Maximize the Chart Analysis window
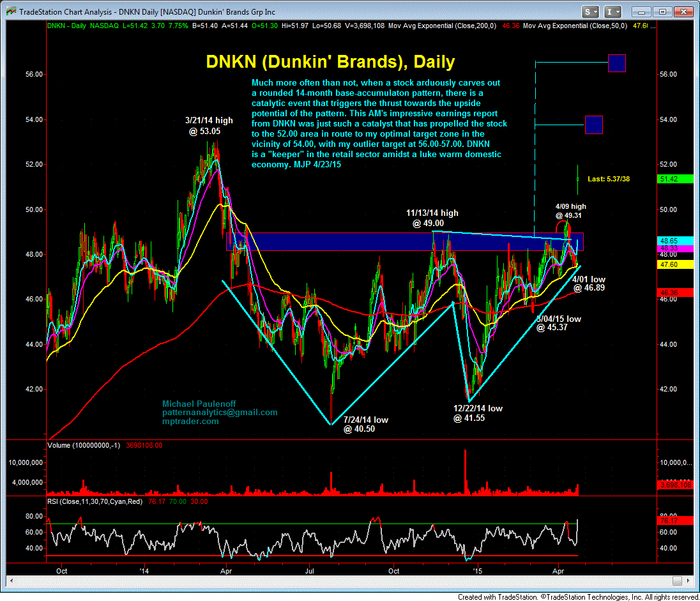Image resolution: width=700 pixels, height=601 pixels. 662,12
